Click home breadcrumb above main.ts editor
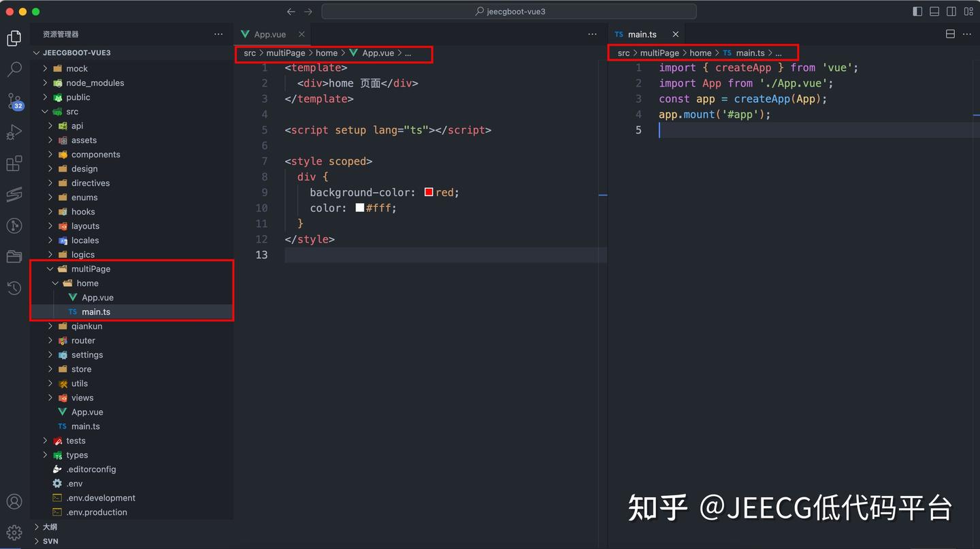Image resolution: width=980 pixels, height=549 pixels. (700, 53)
